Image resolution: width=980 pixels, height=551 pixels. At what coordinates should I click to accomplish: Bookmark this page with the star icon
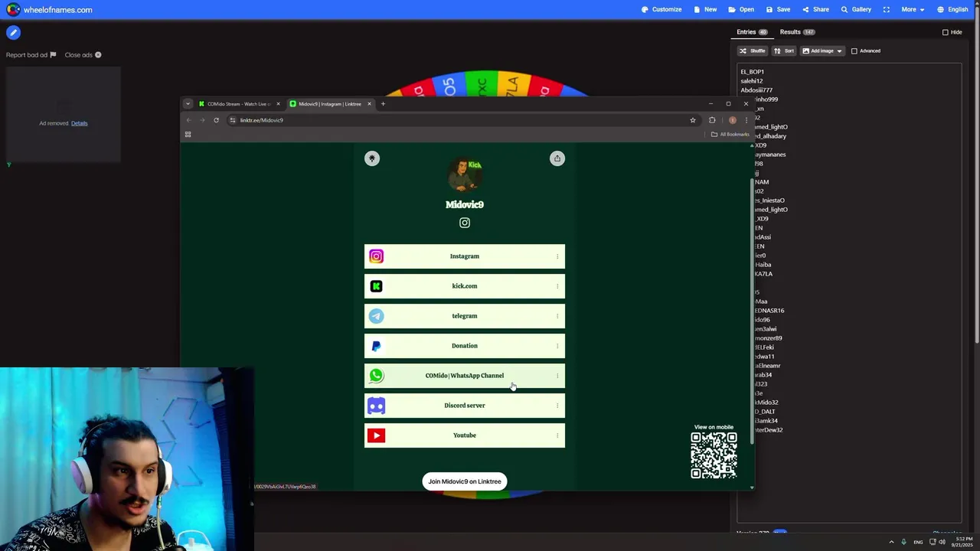pos(693,120)
